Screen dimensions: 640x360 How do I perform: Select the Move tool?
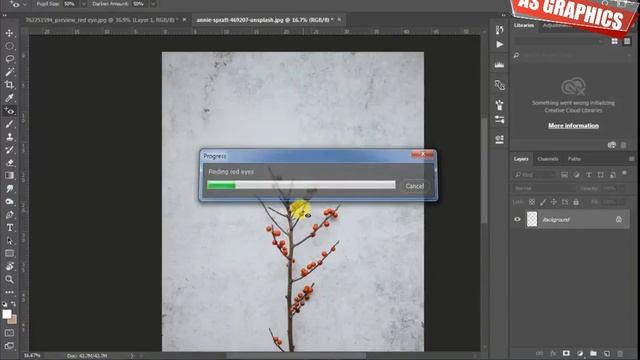click(9, 33)
